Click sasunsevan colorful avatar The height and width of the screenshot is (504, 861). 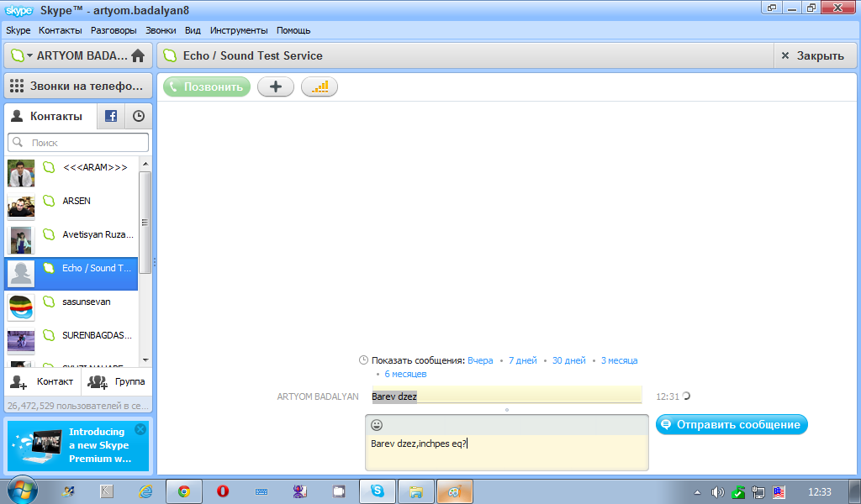point(21,307)
